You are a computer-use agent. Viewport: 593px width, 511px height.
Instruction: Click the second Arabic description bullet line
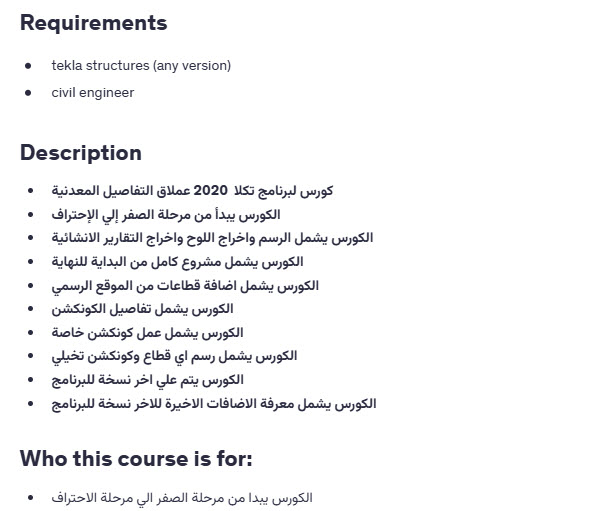point(166,214)
